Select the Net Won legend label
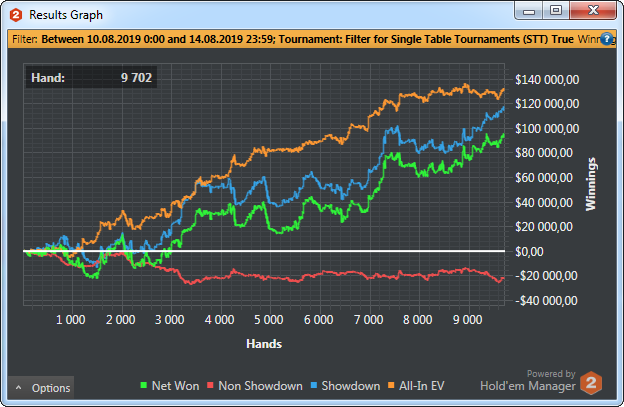 coord(176,386)
